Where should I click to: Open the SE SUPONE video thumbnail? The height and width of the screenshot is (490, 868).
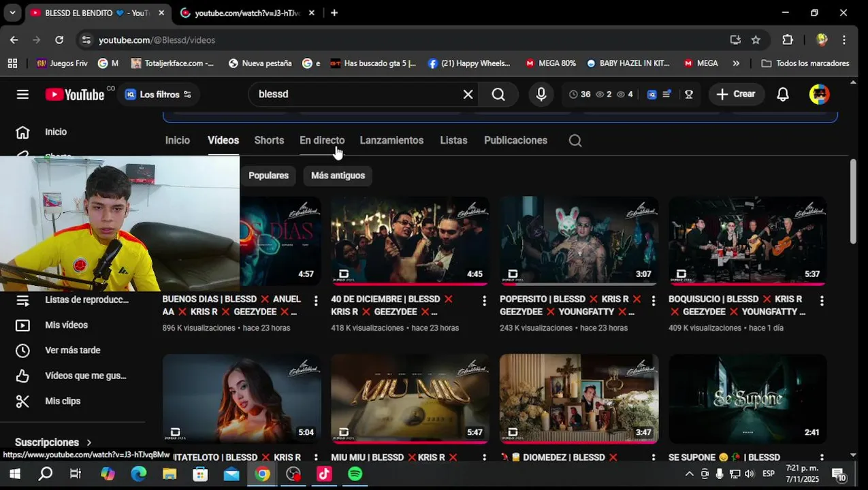(748, 399)
